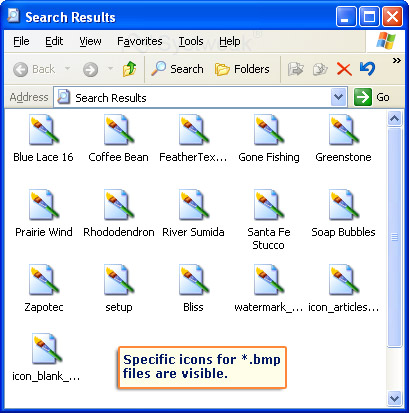Show hidden toolbar buttons via chevron
The height and width of the screenshot is (413, 409).
[396, 60]
